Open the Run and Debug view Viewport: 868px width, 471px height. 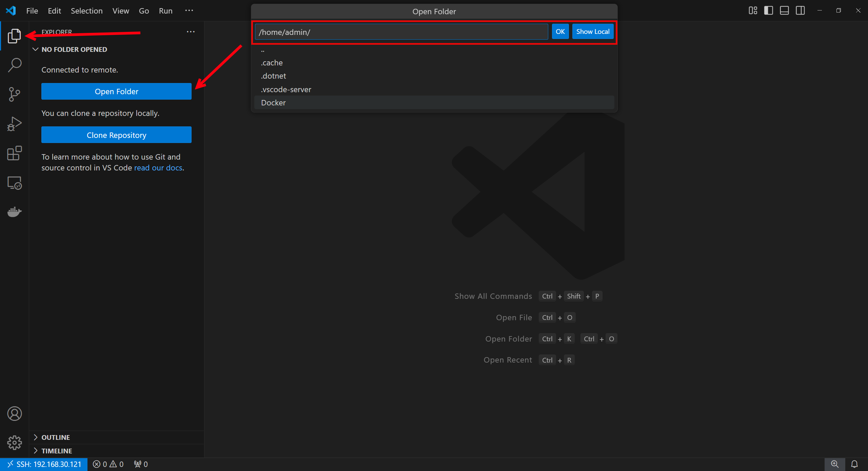(x=15, y=124)
